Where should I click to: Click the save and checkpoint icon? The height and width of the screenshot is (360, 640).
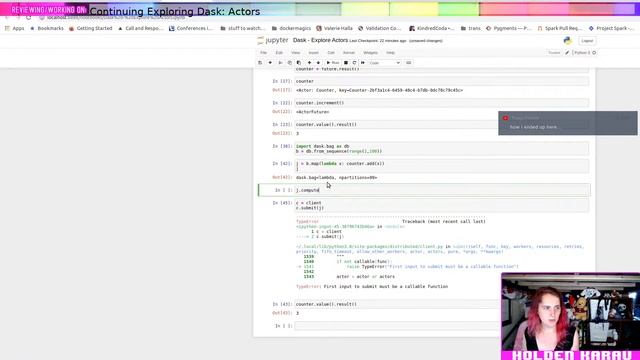[260, 63]
